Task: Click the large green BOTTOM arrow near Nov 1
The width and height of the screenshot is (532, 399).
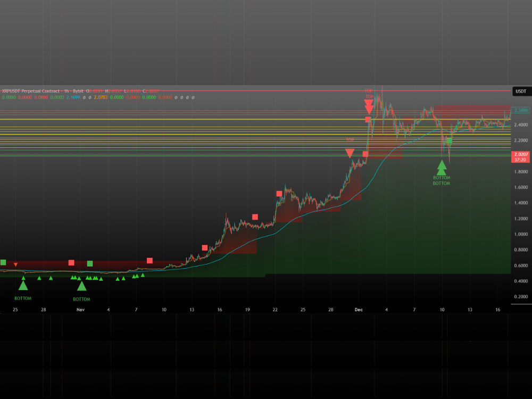Action: (x=82, y=286)
